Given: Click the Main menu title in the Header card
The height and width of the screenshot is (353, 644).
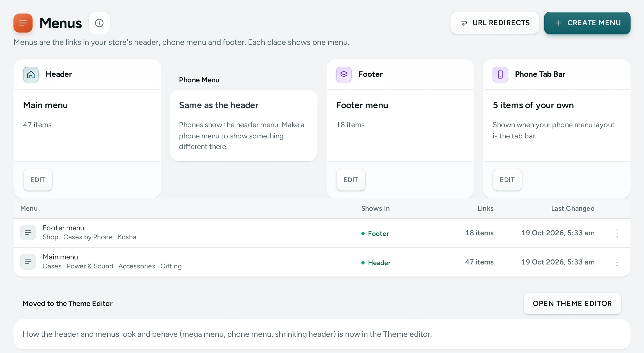Looking at the screenshot, I should 45,105.
